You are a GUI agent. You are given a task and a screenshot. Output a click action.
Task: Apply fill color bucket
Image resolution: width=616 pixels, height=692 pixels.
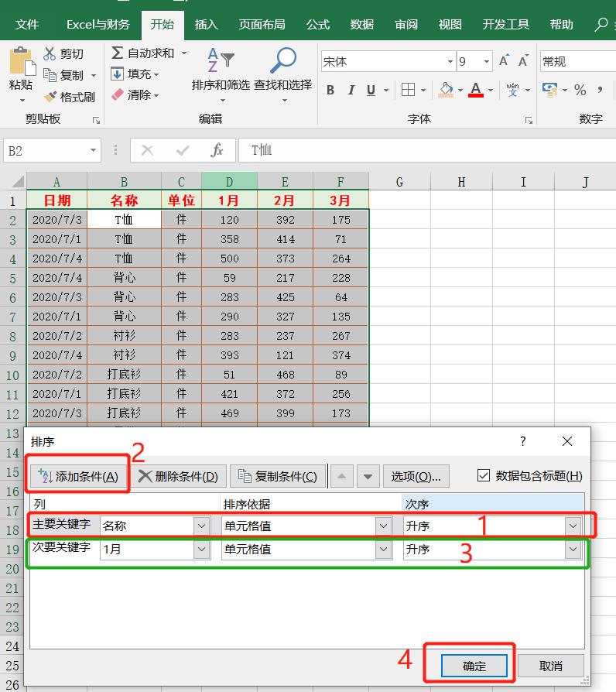tap(446, 90)
